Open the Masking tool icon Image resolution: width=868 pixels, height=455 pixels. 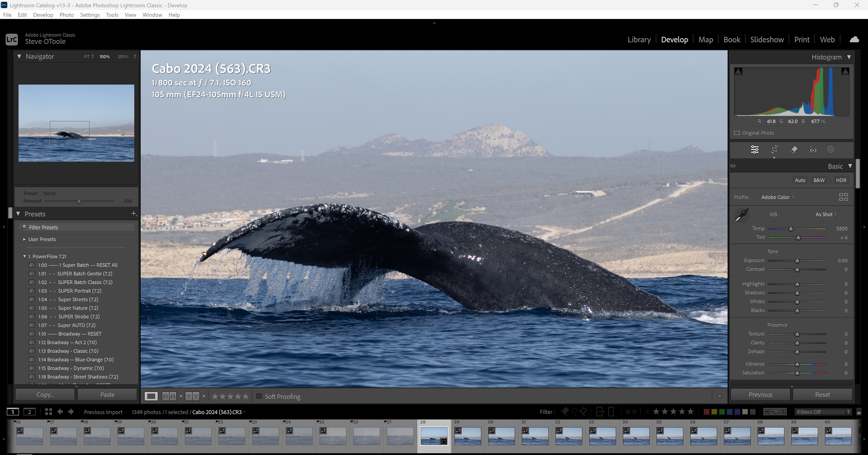pos(831,149)
